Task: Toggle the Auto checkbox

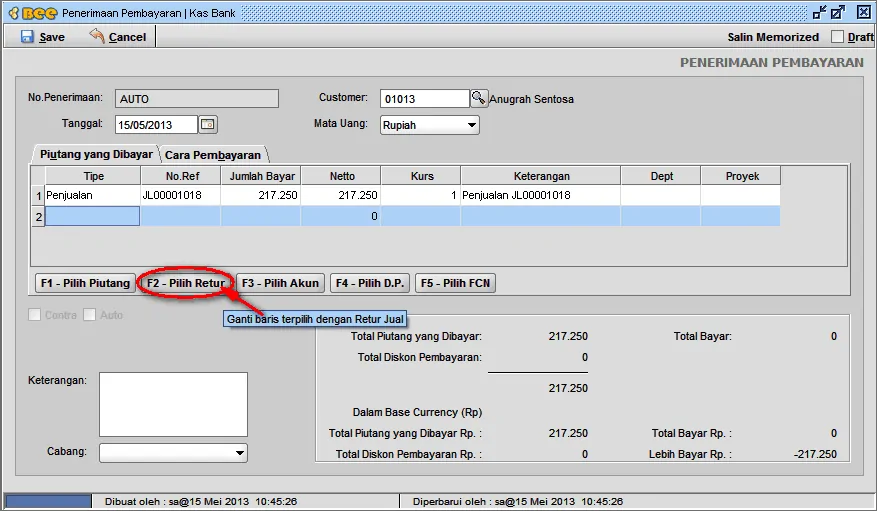Action: tap(90, 315)
